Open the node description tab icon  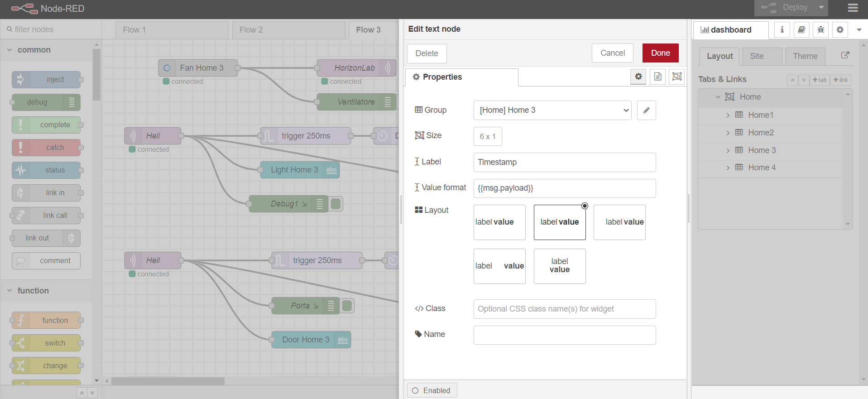point(657,77)
